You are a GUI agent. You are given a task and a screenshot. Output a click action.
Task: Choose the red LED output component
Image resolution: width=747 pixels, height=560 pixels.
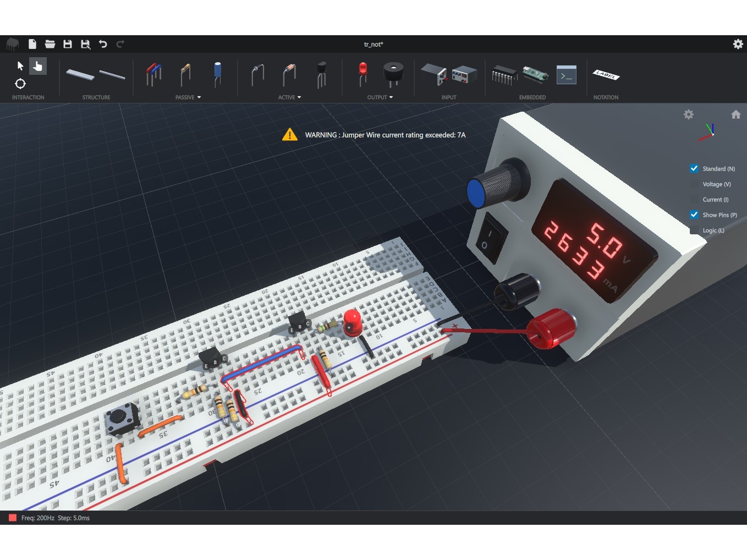362,74
